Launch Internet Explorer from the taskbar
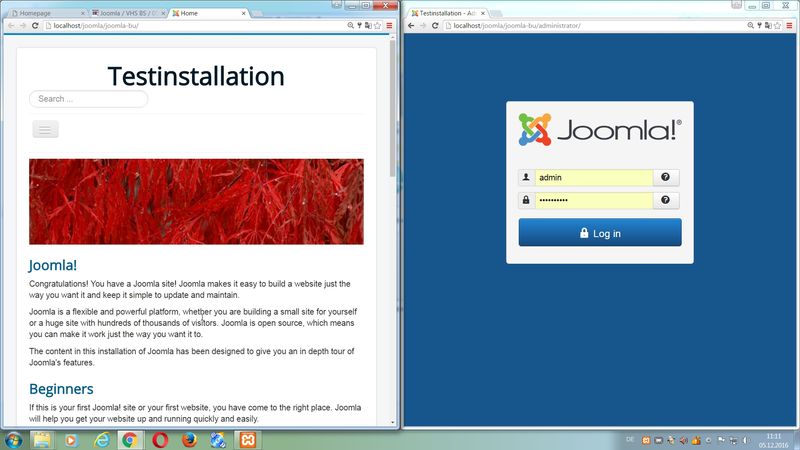 pos(101,440)
